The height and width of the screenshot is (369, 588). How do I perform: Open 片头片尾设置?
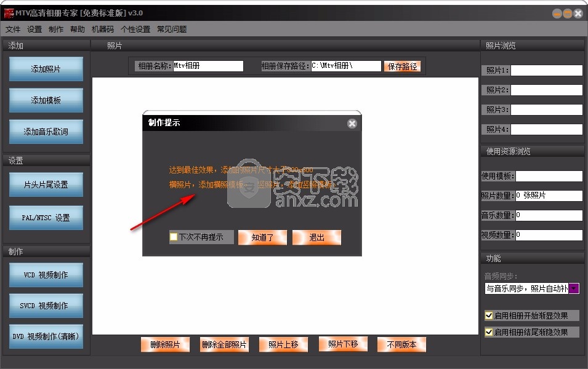[x=46, y=184]
